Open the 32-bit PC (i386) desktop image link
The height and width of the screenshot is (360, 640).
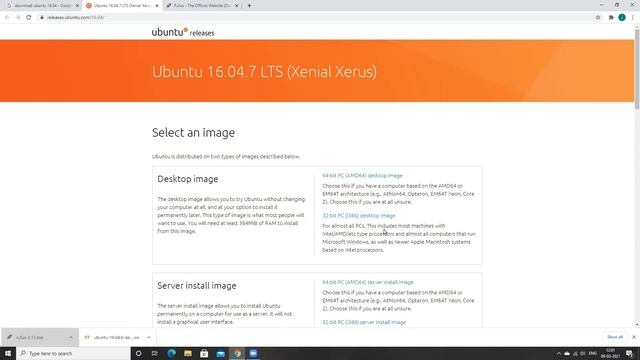(359, 216)
